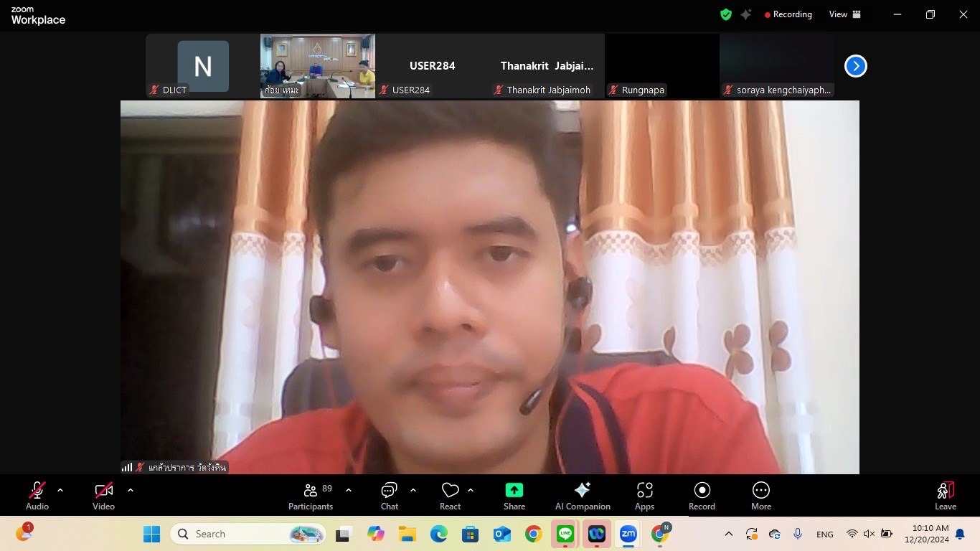The height and width of the screenshot is (551, 980).
Task: Expand the caret next to React
Action: (471, 490)
